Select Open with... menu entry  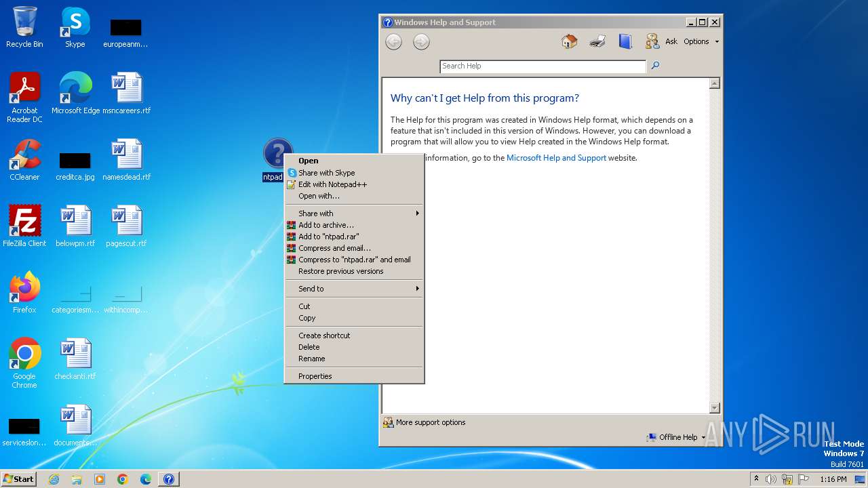click(x=354, y=196)
